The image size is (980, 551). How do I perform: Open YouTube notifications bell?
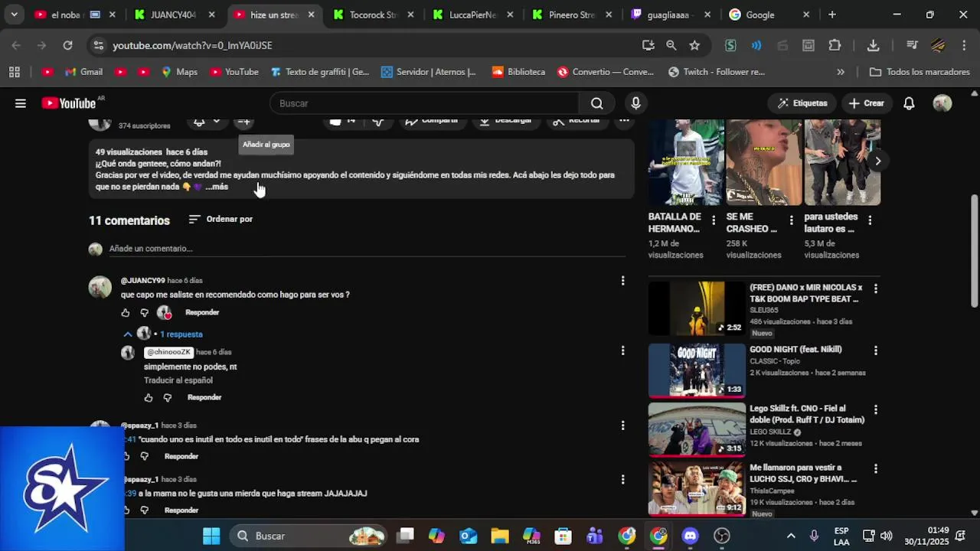coord(909,103)
